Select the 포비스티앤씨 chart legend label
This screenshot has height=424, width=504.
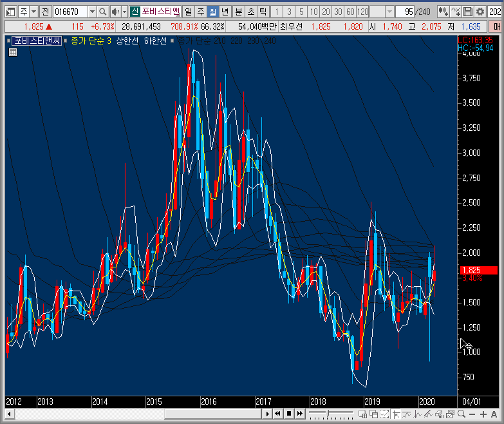click(x=37, y=41)
